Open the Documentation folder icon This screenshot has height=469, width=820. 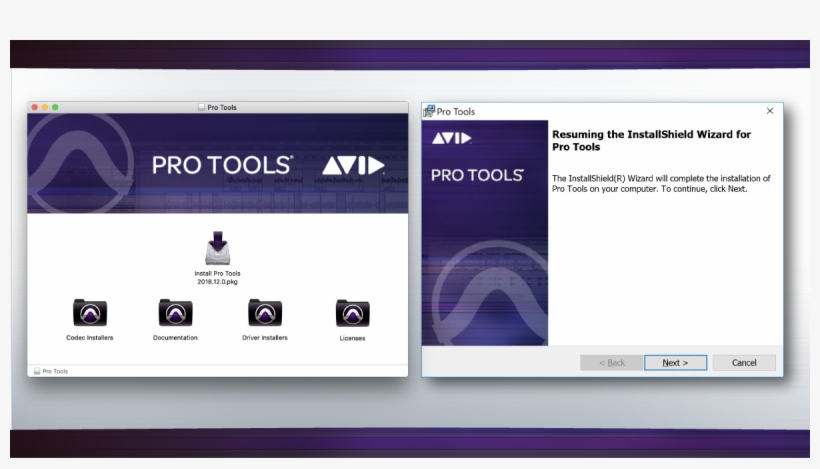[175, 313]
